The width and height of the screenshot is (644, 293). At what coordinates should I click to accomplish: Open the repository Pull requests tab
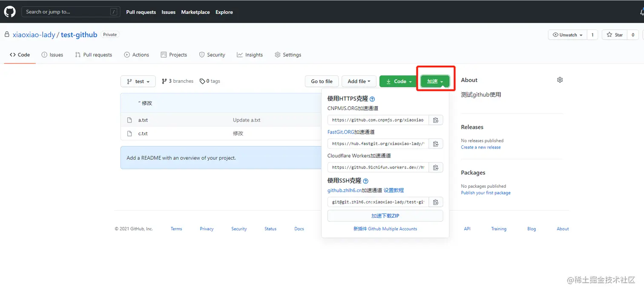tap(93, 55)
